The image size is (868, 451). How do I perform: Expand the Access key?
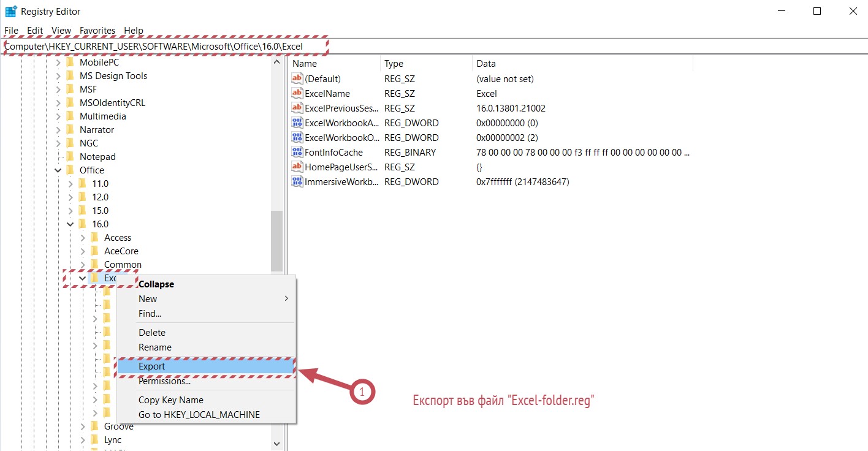(x=83, y=237)
